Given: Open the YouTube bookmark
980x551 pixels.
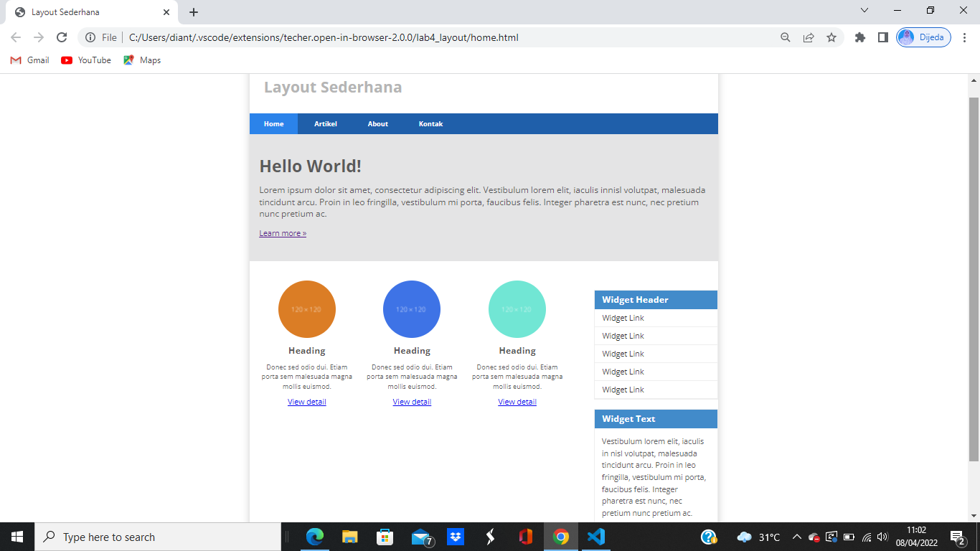Looking at the screenshot, I should pyautogui.click(x=85, y=60).
